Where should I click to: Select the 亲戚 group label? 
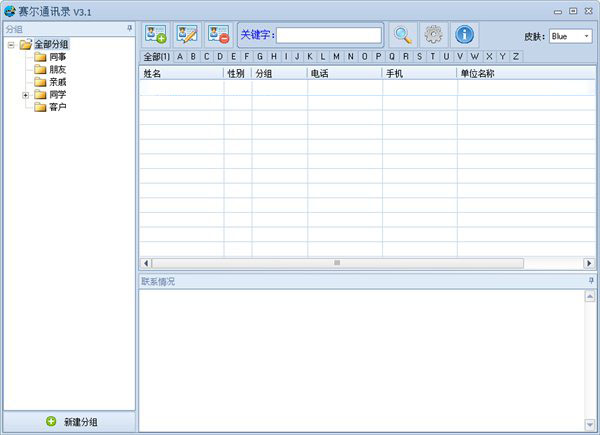(57, 82)
